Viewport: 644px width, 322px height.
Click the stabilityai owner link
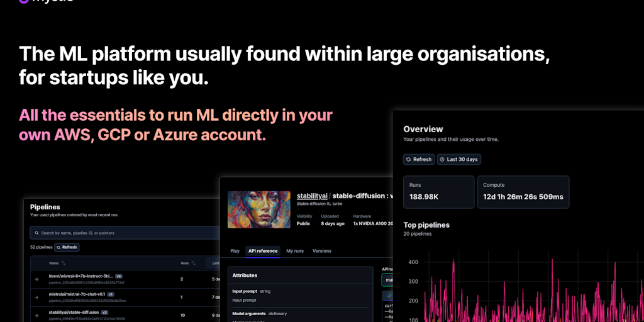coord(312,196)
